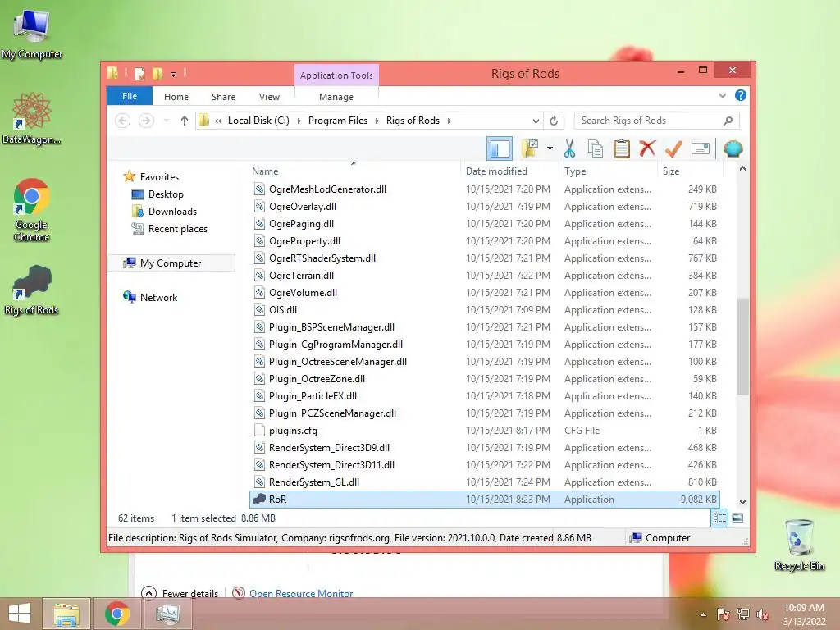This screenshot has width=840, height=630.
Task: Click the Refresh button in address bar
Action: pos(554,121)
